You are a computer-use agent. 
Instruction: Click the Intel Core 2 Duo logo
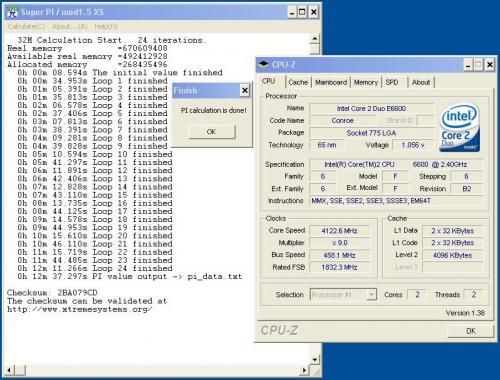(460, 128)
